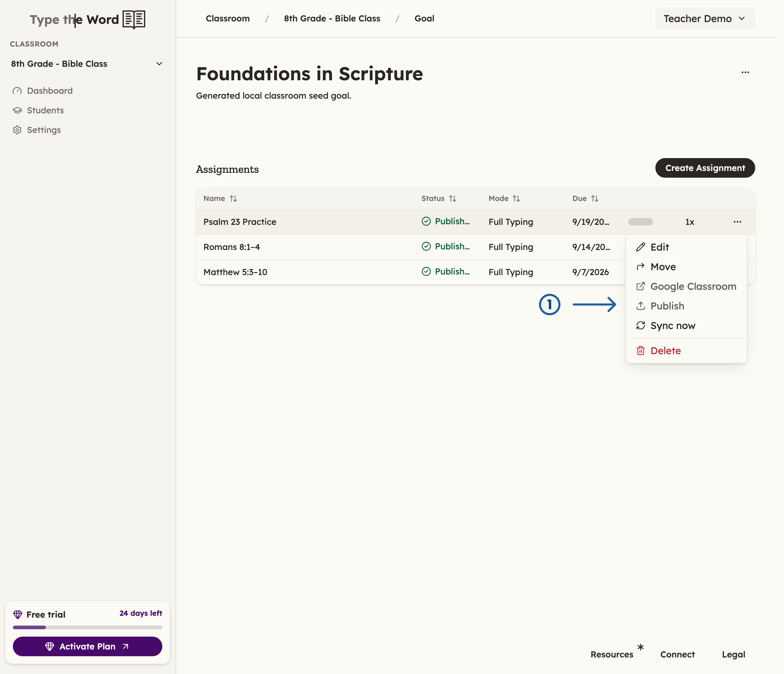
Task: Click the Settings gear icon
Action: 17,130
